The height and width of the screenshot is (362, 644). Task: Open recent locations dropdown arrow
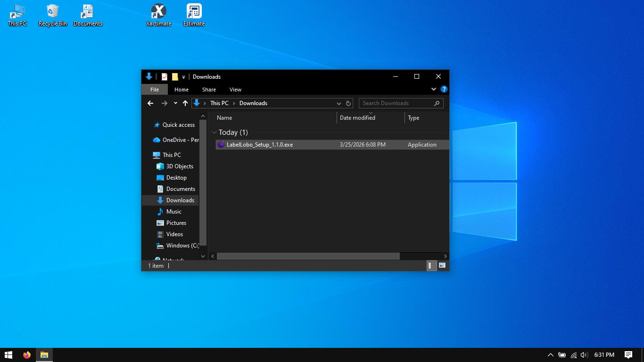175,103
